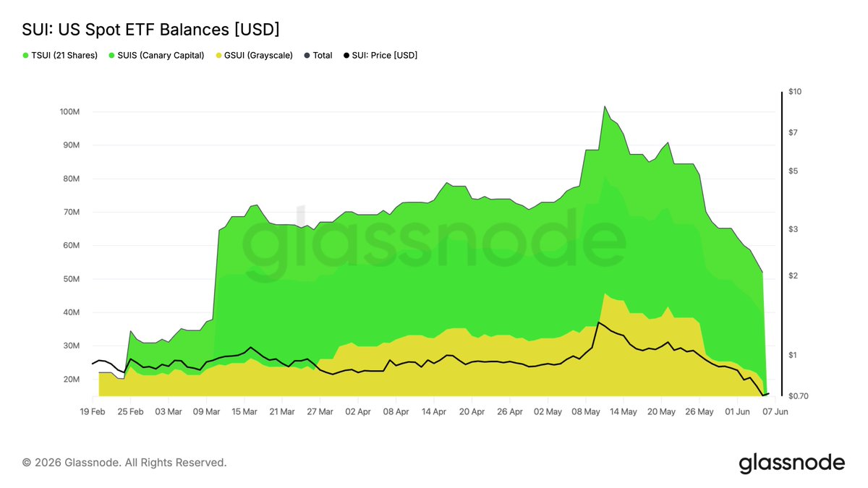Click the 14 May date label
The image size is (868, 488).
[x=623, y=411]
